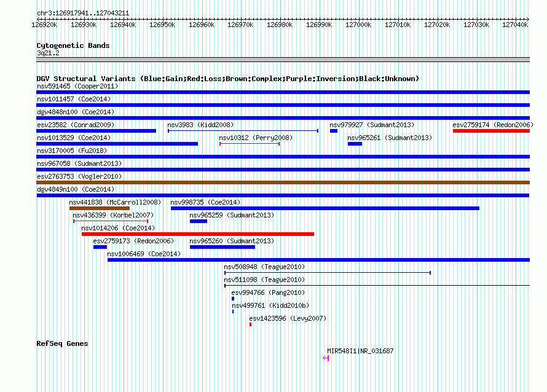Open nsv441838 (McCarroll2008) label
This screenshot has height=392, width=547.
(115, 202)
